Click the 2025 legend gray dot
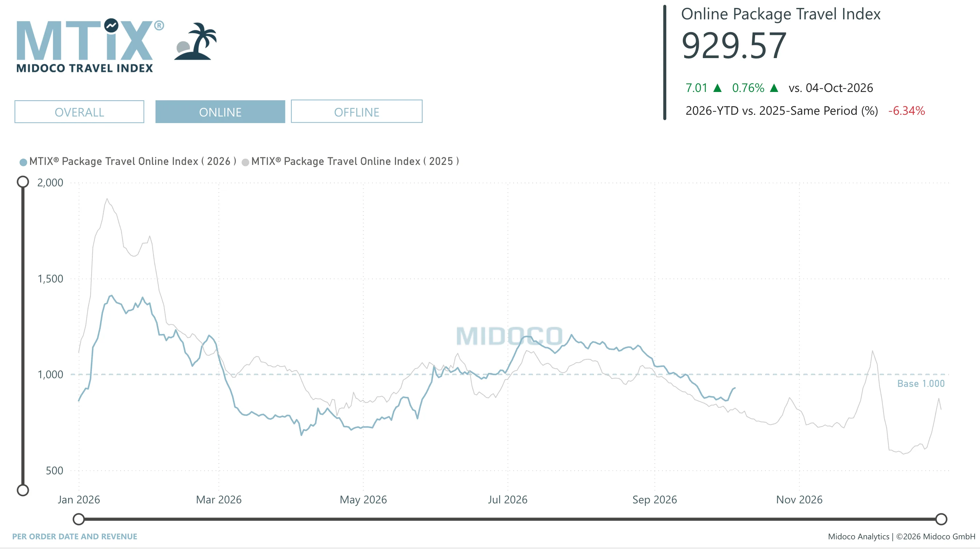Image resolution: width=980 pixels, height=549 pixels. click(x=245, y=162)
